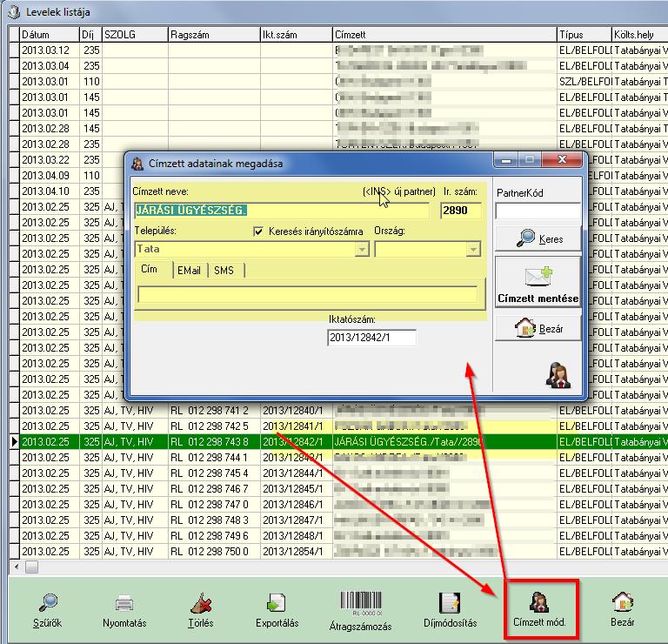The height and width of the screenshot is (644, 668).
Task: Select the row dated 2013.03.12
Action: [x=338, y=50]
